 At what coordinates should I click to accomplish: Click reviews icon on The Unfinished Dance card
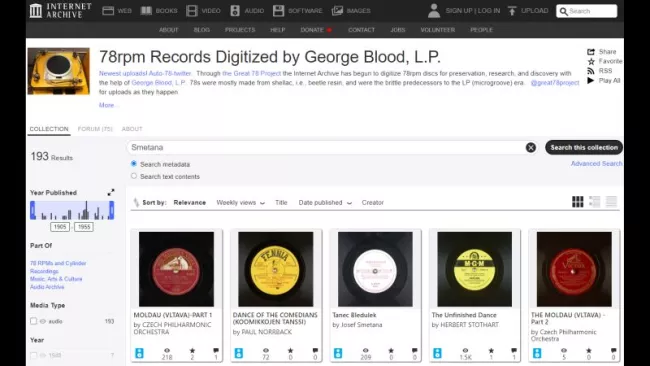click(x=514, y=351)
